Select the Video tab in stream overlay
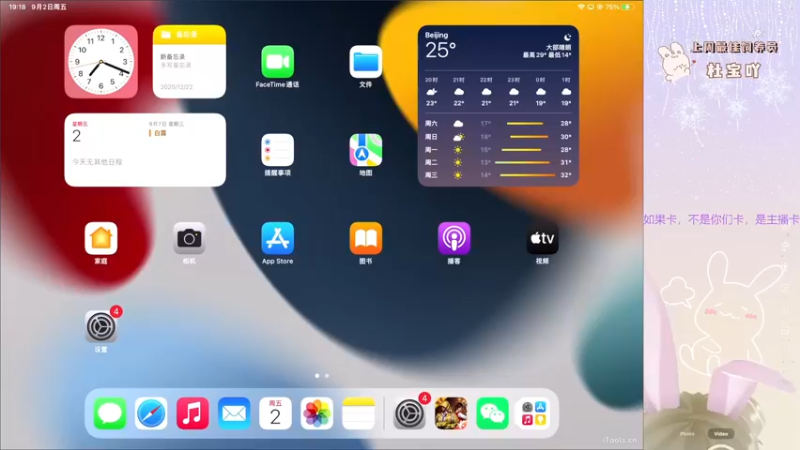The height and width of the screenshot is (450, 800). pos(721,434)
